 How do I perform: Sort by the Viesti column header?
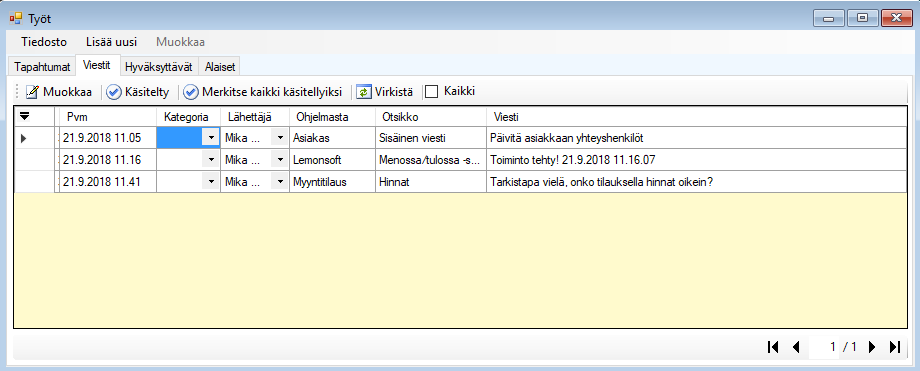[697, 116]
